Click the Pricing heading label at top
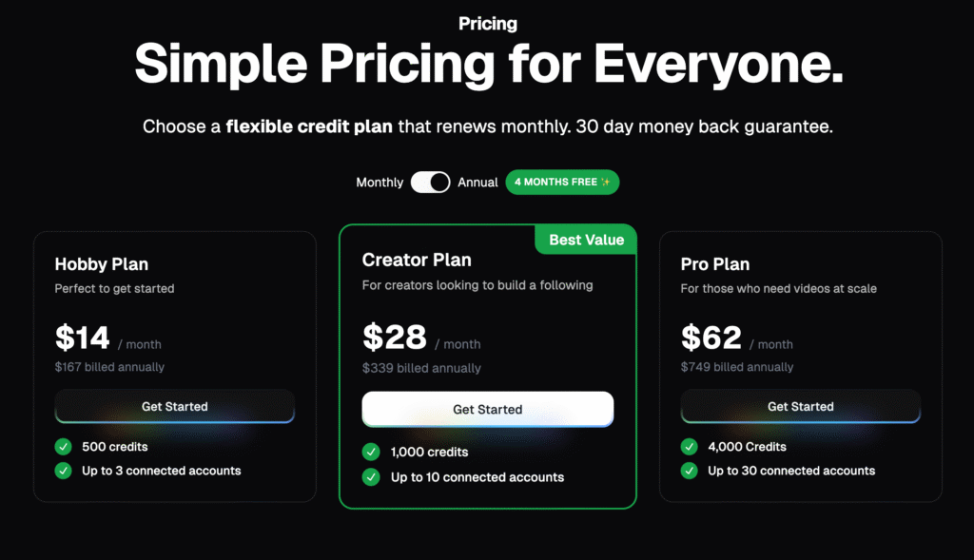 (x=488, y=24)
